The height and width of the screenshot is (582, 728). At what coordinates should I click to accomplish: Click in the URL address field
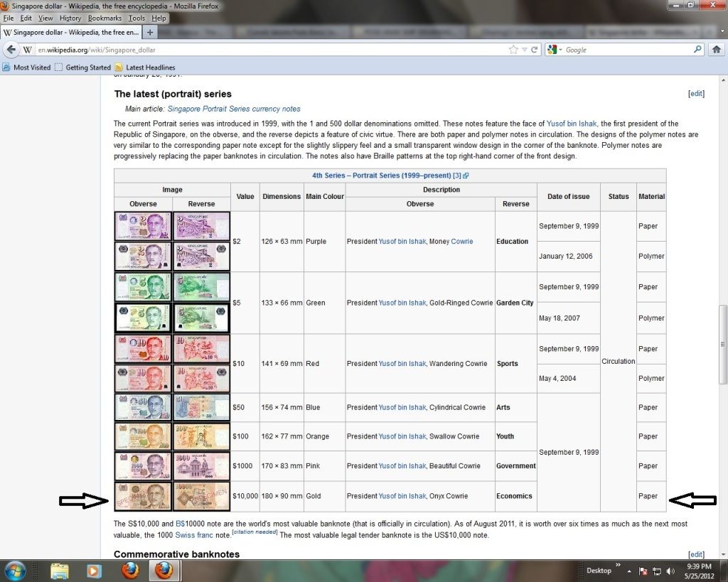(x=272, y=50)
